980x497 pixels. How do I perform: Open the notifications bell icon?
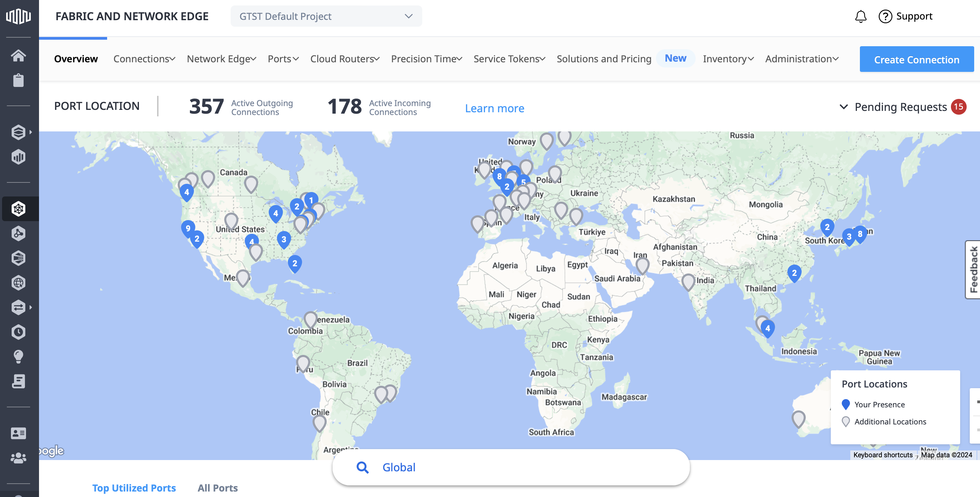[x=861, y=16]
